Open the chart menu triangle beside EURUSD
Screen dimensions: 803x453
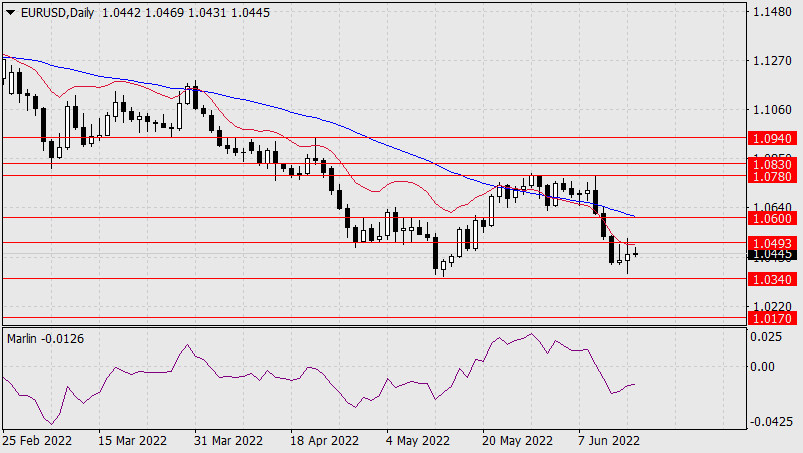tap(10, 13)
